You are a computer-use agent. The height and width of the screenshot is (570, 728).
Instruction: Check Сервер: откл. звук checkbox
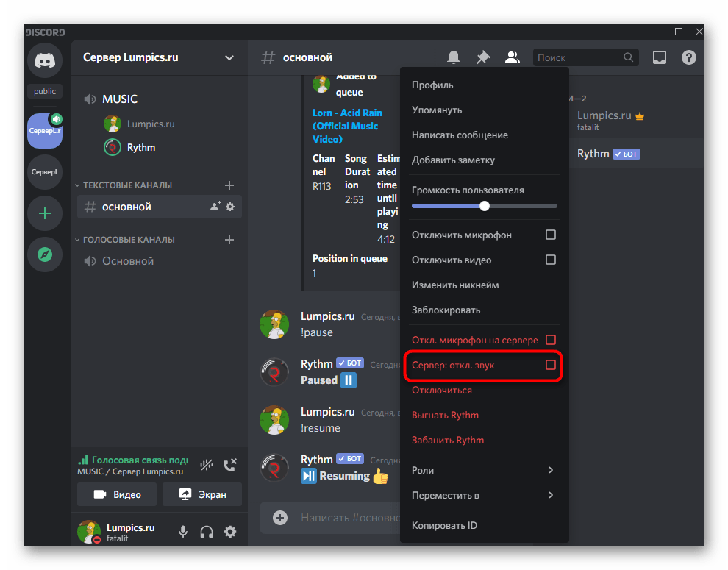[x=551, y=365]
